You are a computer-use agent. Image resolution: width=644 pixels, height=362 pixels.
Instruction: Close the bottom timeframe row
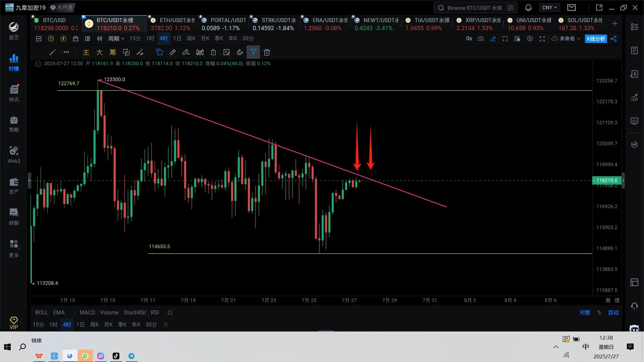pos(166,324)
